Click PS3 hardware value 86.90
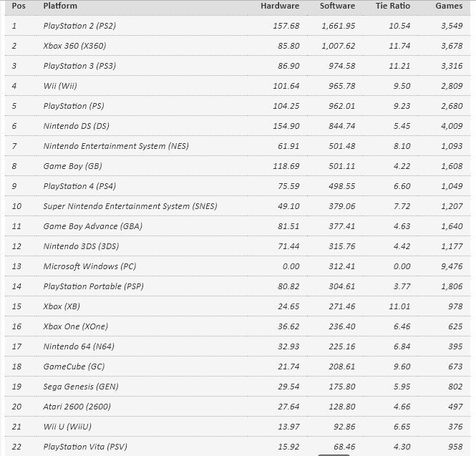Screen dimensions: 476x456 coord(288,66)
